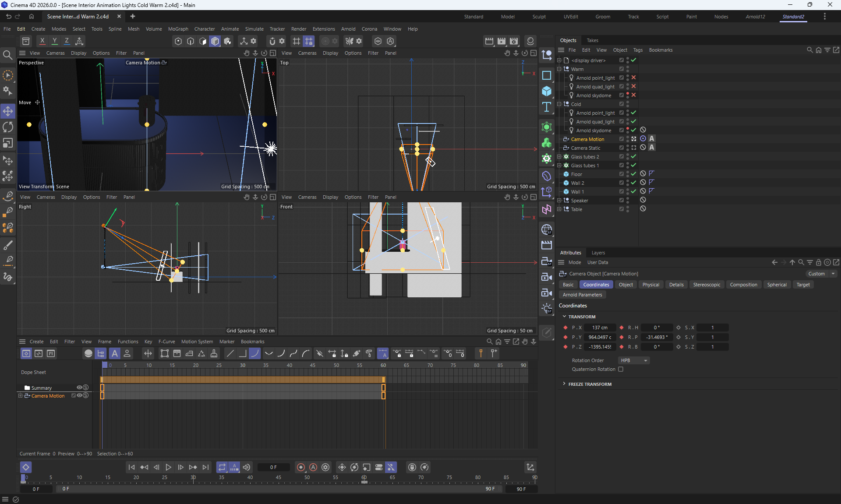Screen dimensions: 841x504
Task: Click the P.X coordinate input field
Action: [x=600, y=328]
